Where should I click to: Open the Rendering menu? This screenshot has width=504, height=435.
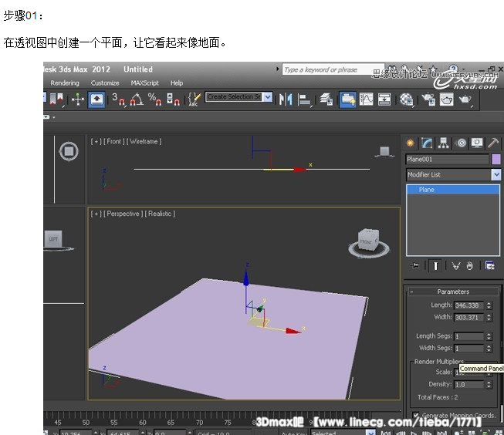point(65,83)
